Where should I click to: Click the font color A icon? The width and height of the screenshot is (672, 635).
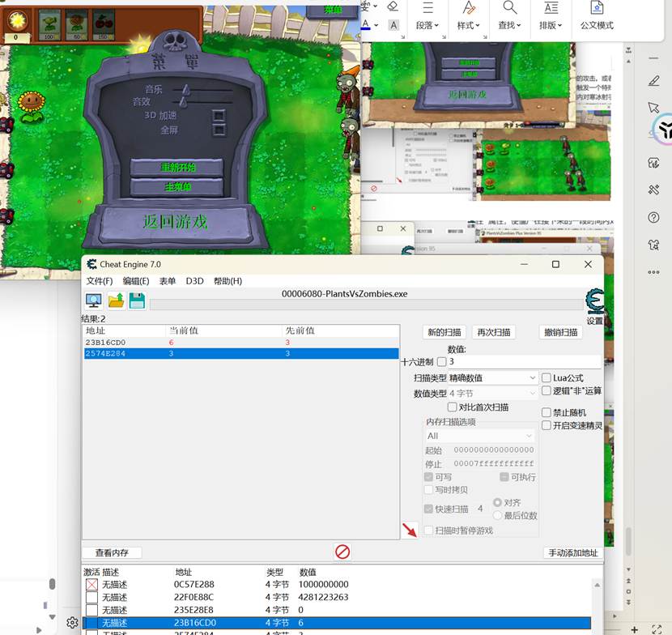coord(366,25)
